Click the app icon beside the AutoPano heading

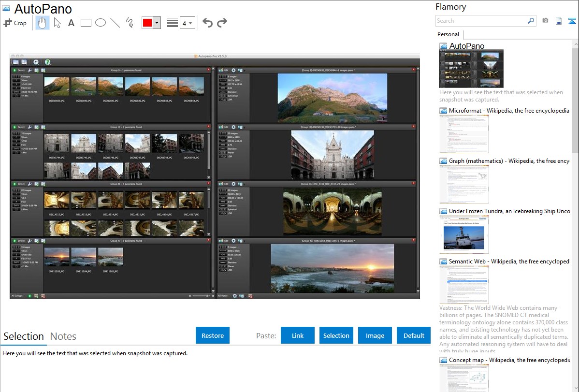click(6, 8)
